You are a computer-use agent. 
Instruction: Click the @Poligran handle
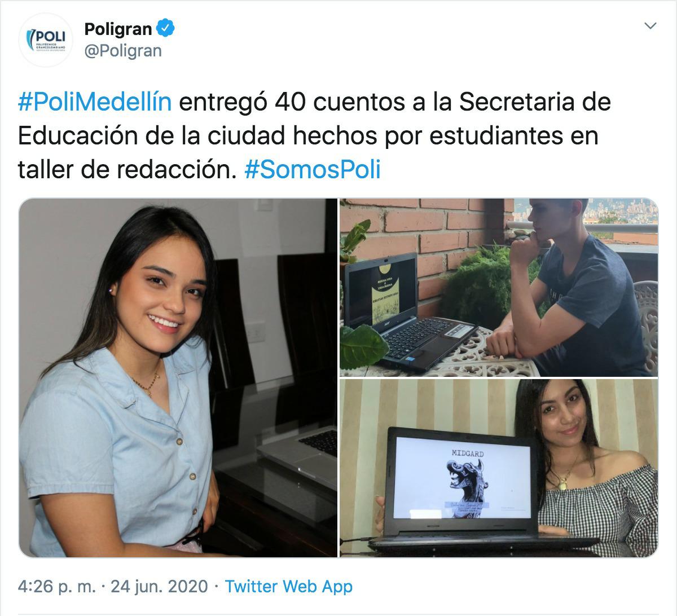click(123, 51)
